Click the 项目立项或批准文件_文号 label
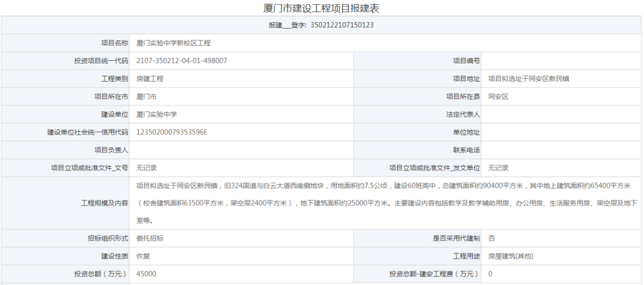This screenshot has height=285, width=644. point(89,168)
